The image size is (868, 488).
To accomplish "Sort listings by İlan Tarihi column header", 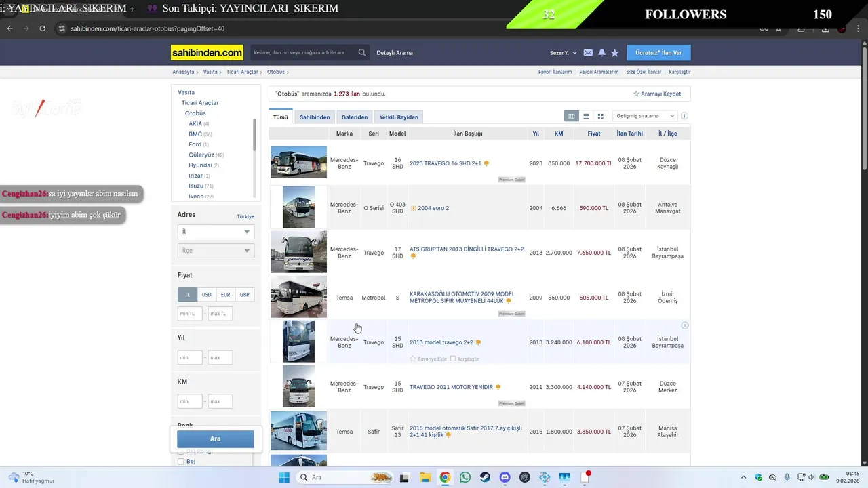I will pos(630,134).
